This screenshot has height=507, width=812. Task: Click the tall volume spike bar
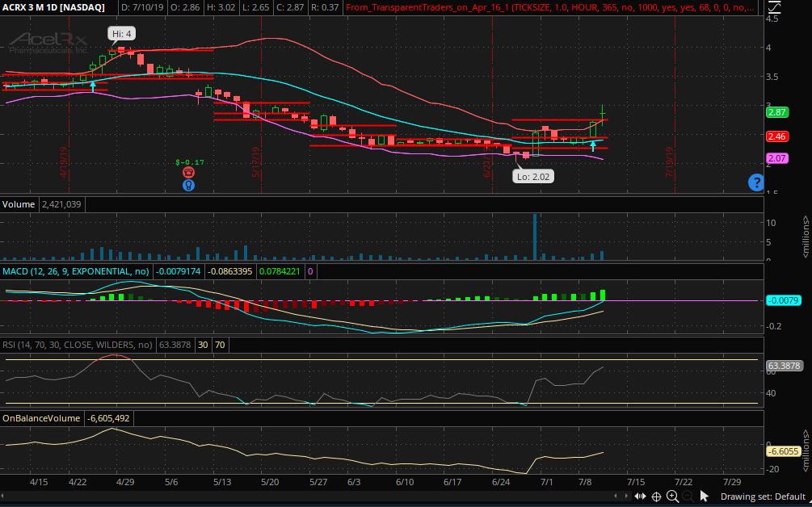coord(535,237)
